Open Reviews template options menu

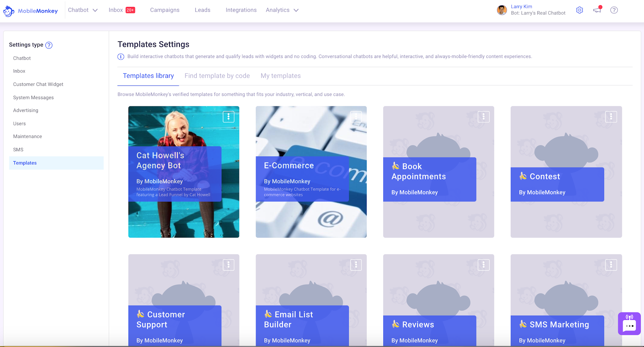(x=483, y=265)
